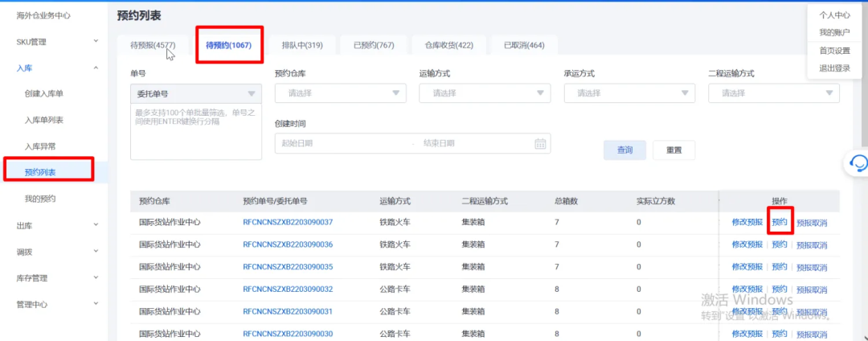The height and width of the screenshot is (341, 868).
Task: Click 预报取消 for order RFCNCNSZXB2203090030
Action: click(x=812, y=335)
